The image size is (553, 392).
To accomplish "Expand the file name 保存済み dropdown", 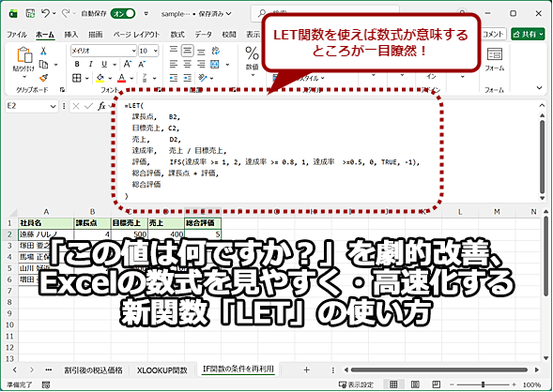I will click(228, 14).
